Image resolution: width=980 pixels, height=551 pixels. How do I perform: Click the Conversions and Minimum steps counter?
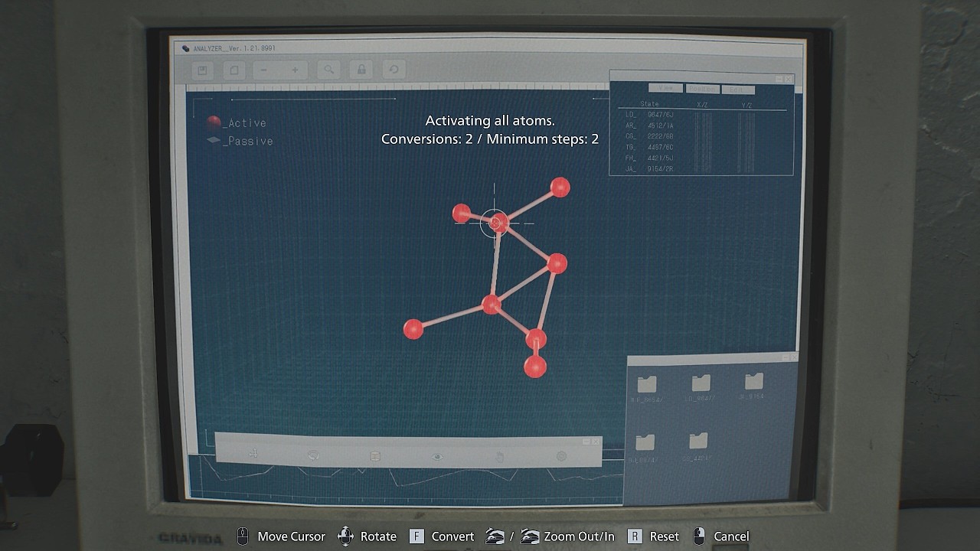490,139
